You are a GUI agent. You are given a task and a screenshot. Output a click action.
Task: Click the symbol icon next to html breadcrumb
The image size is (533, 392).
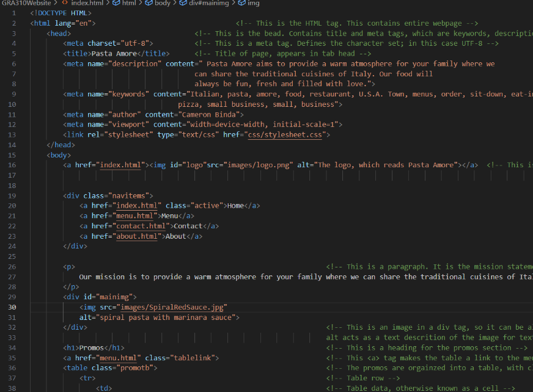tap(116, 4)
